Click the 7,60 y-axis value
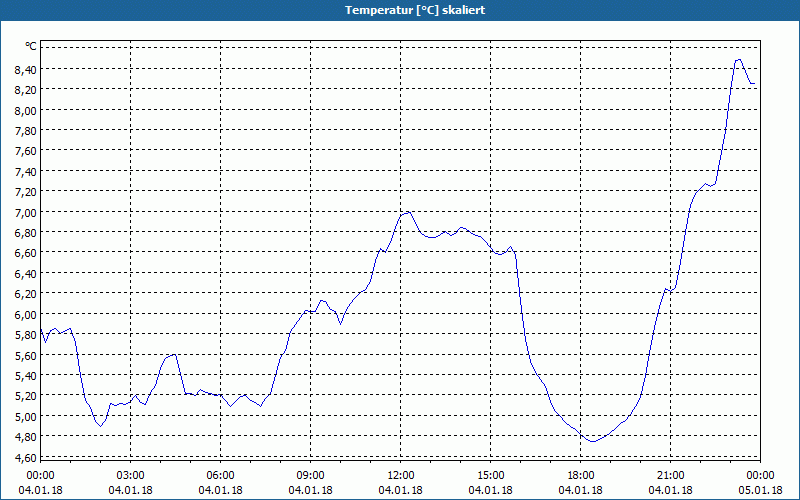 (x=26, y=151)
